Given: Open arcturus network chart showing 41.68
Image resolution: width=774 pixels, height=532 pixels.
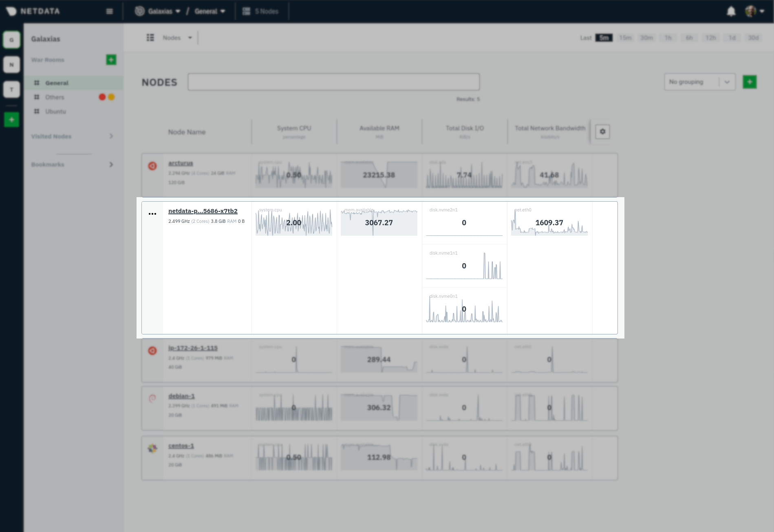Looking at the screenshot, I should pyautogui.click(x=549, y=175).
